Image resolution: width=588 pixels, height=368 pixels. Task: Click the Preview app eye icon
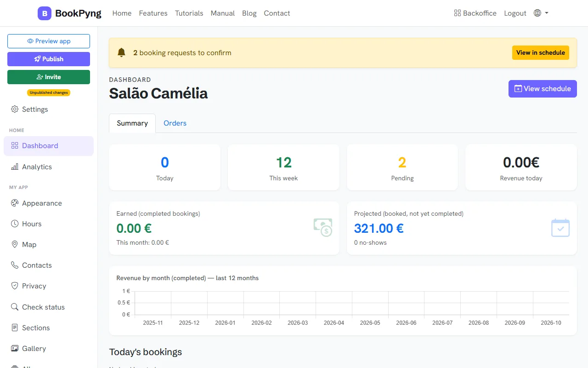(30, 41)
